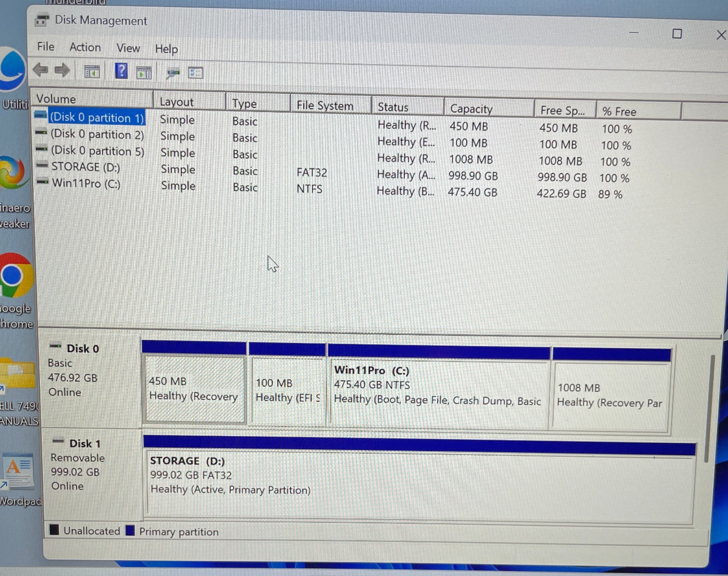Open the View menu

click(x=128, y=48)
